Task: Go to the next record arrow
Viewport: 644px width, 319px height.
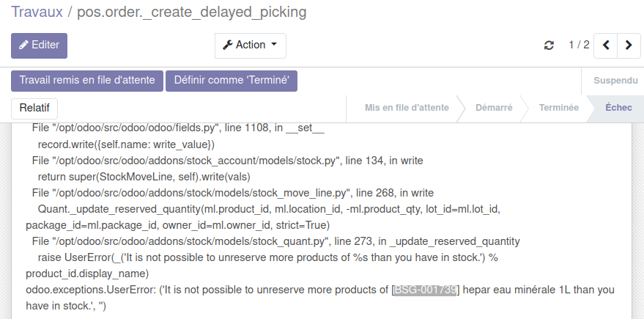Action: click(628, 45)
